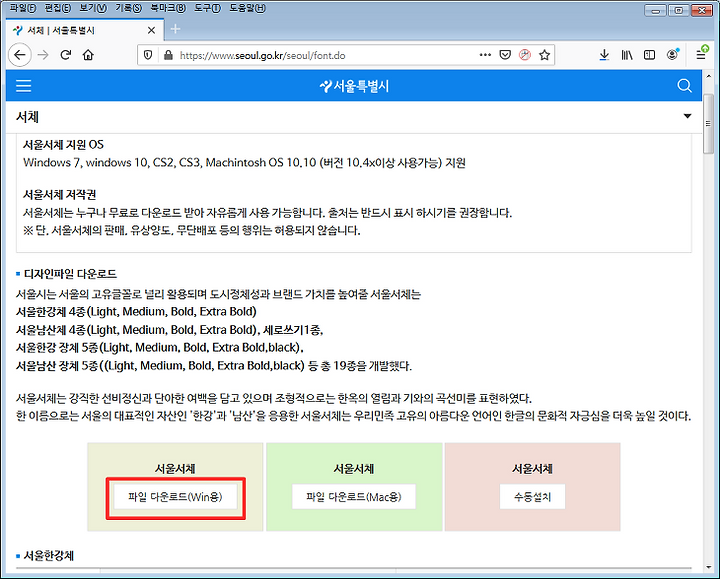This screenshot has height=579, width=720.
Task: Open the 도구(T) menu
Action: (x=207, y=8)
